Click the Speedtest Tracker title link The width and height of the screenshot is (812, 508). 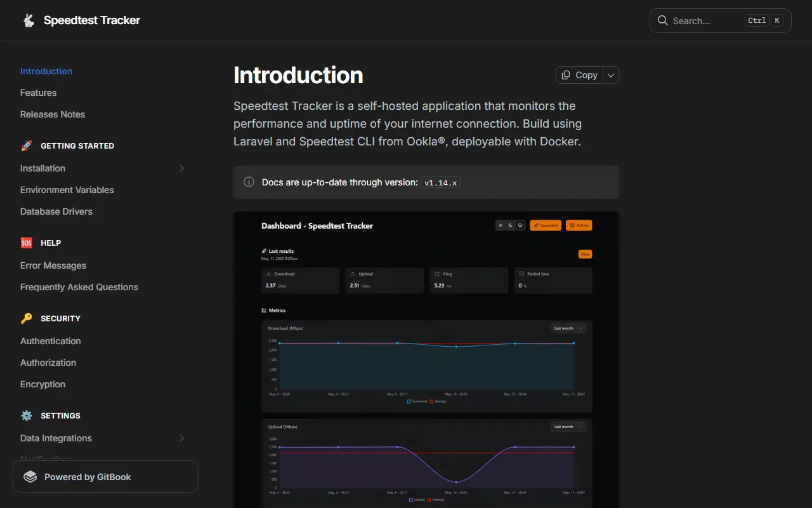(x=92, y=20)
